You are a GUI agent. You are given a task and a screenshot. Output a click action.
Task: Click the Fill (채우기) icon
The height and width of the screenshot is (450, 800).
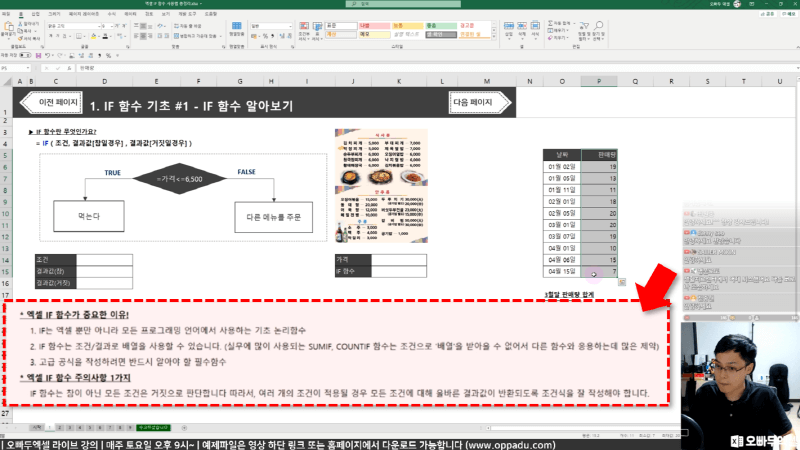click(x=551, y=31)
